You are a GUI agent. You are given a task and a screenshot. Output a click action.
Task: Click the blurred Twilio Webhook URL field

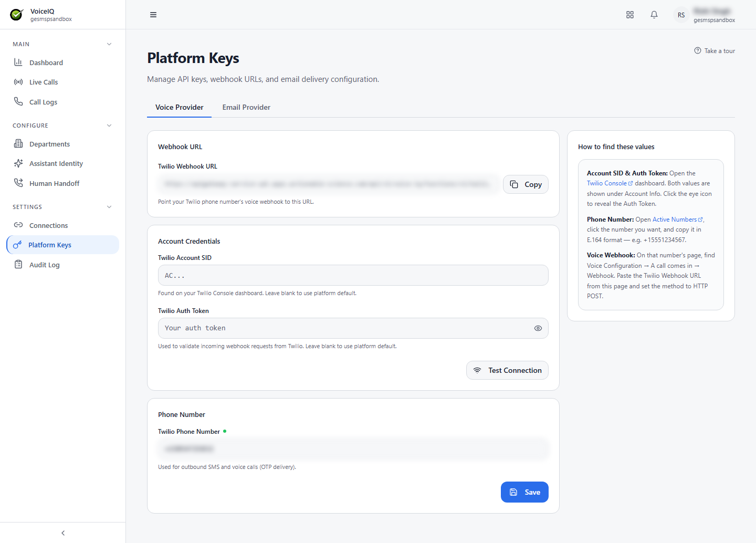[329, 184]
